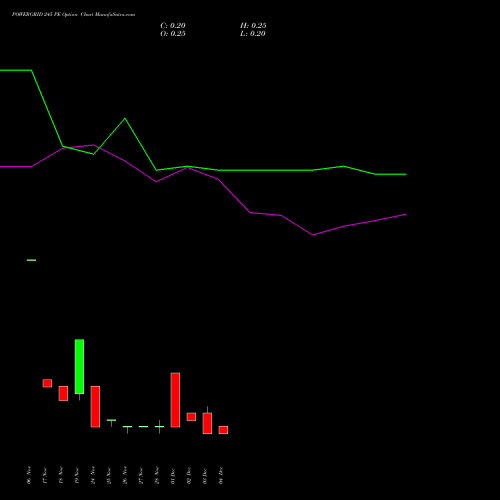The width and height of the screenshot is (500, 500).
Task: Select the small red candle on 02 Dec
Action: click(191, 417)
